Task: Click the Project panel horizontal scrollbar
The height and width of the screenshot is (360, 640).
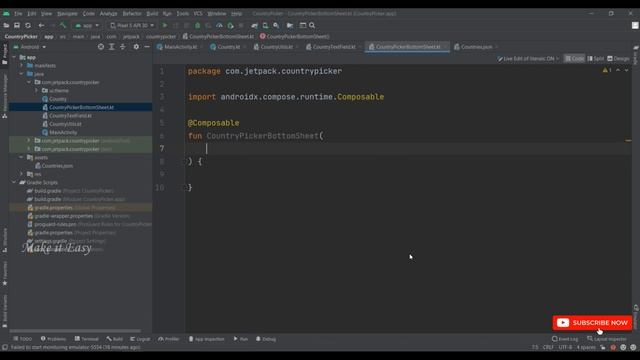Action: click(x=76, y=331)
